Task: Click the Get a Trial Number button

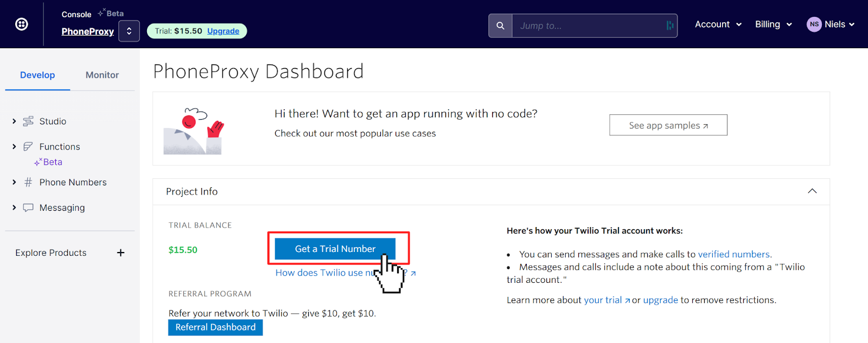Action: [x=335, y=249]
